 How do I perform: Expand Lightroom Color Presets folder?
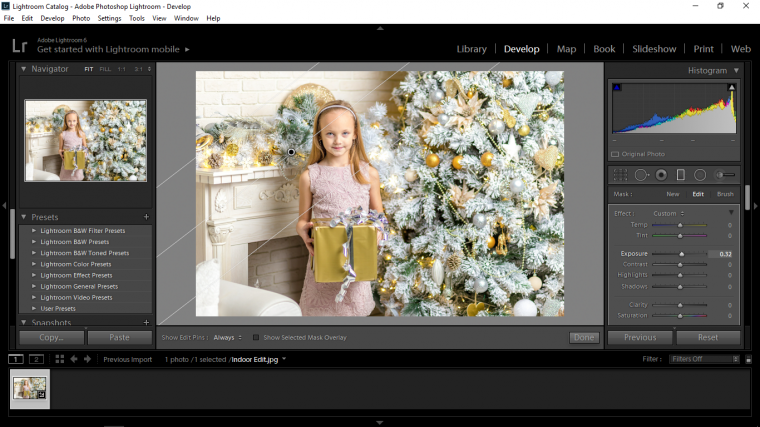(x=34, y=264)
